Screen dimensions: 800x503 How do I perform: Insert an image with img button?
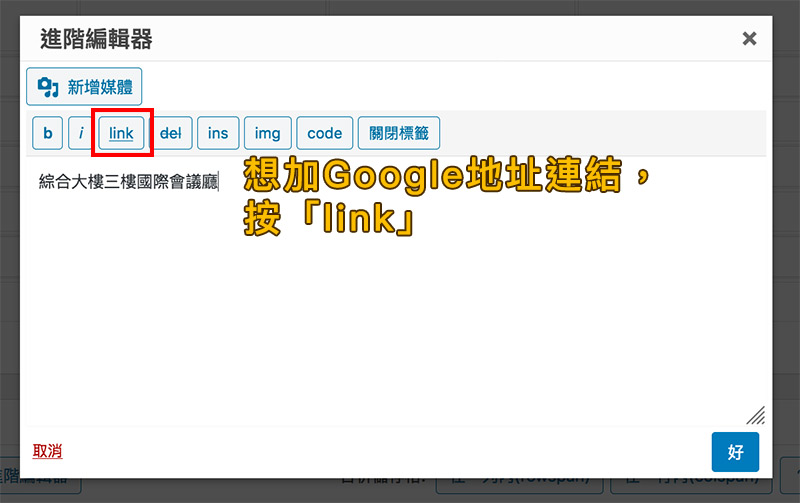click(267, 133)
